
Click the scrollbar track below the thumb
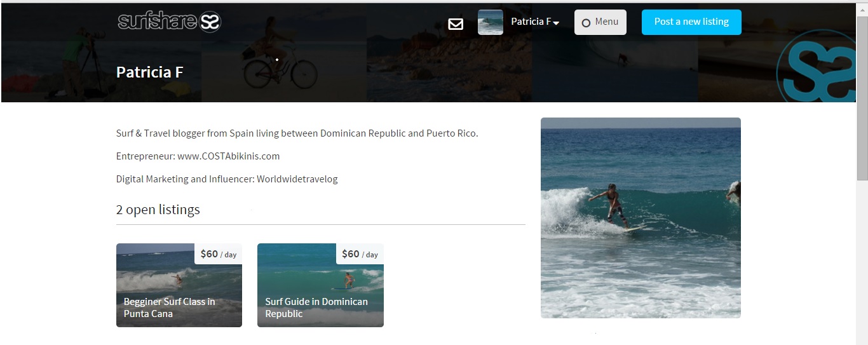pyautogui.click(x=862, y=267)
